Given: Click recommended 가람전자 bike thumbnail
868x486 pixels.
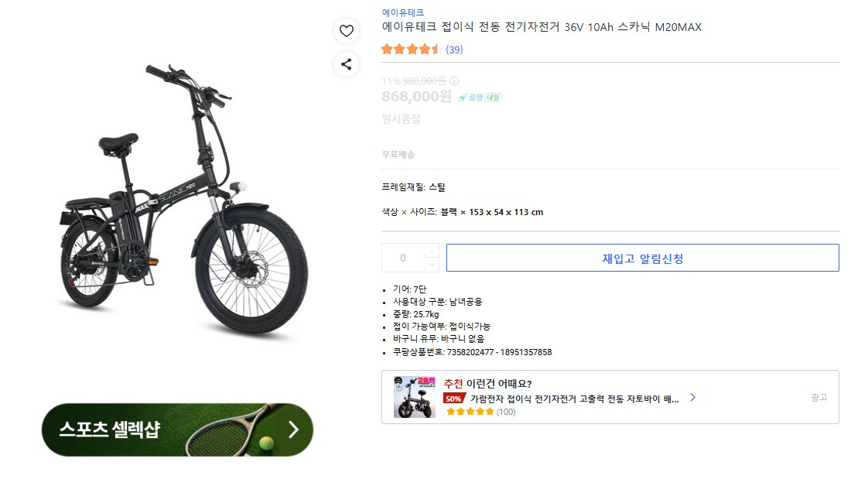Looking at the screenshot, I should coord(414,396).
